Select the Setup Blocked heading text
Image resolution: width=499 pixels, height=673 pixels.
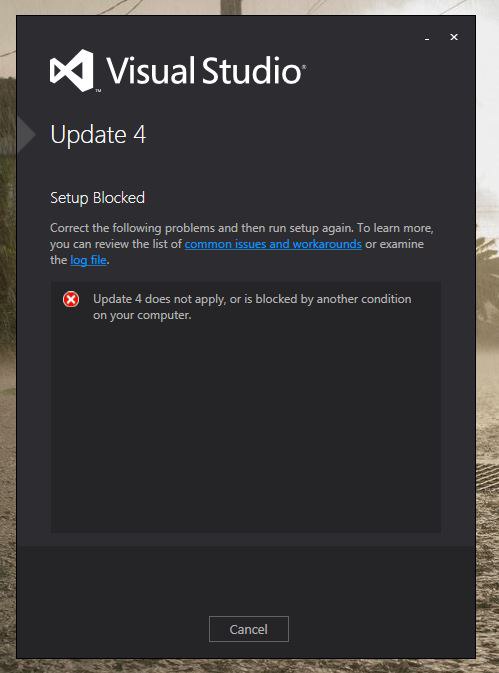(97, 198)
